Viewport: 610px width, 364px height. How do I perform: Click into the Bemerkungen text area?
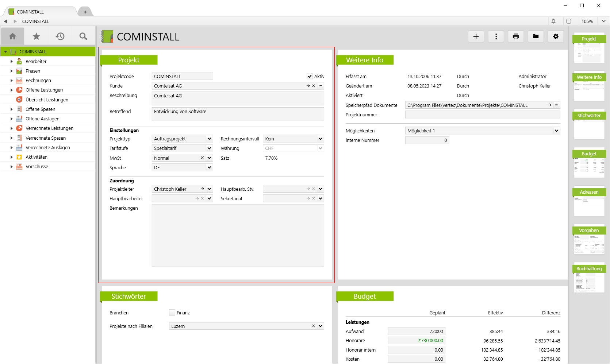238,236
